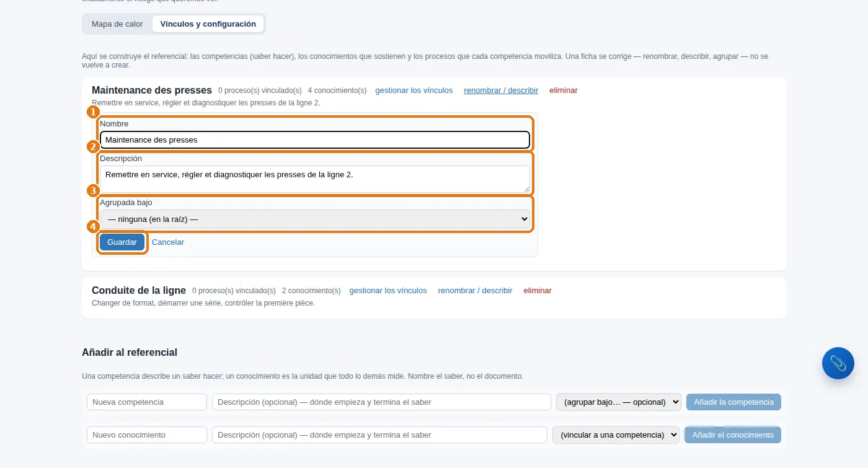Click renombrar / describir for Maintenance des presses

501,91
